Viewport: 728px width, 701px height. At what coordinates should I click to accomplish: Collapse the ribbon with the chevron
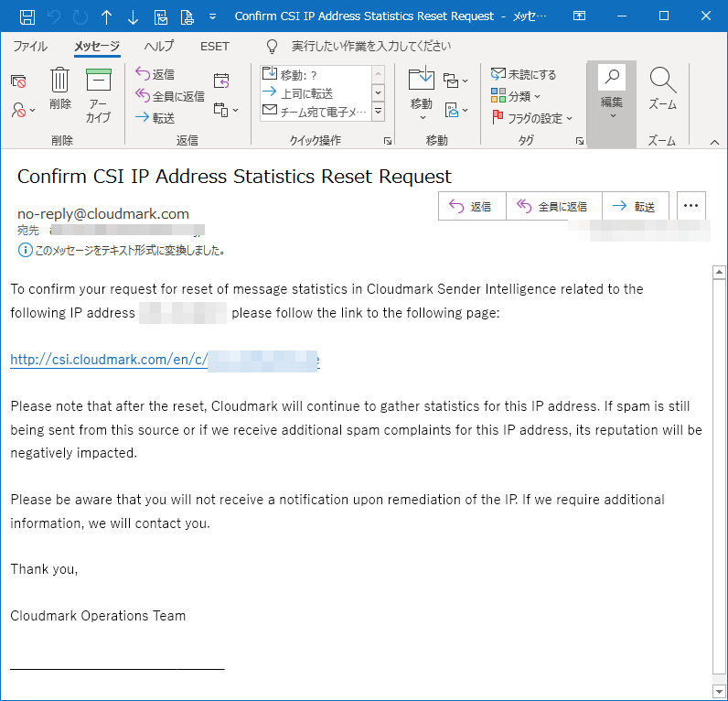click(714, 142)
